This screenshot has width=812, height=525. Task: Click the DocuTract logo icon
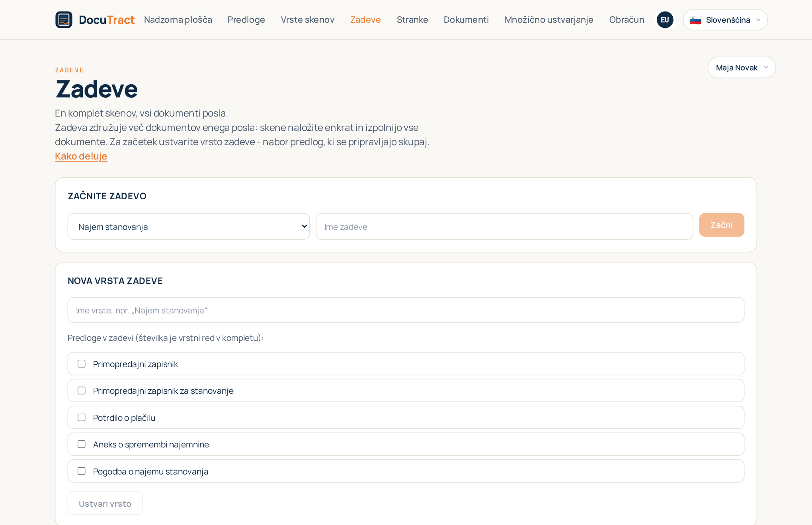pyautogui.click(x=64, y=19)
